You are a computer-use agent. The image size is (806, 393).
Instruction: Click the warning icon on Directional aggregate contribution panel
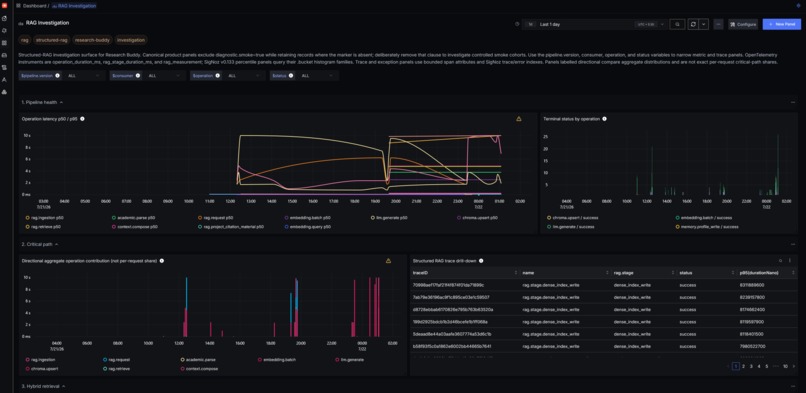pyautogui.click(x=389, y=260)
